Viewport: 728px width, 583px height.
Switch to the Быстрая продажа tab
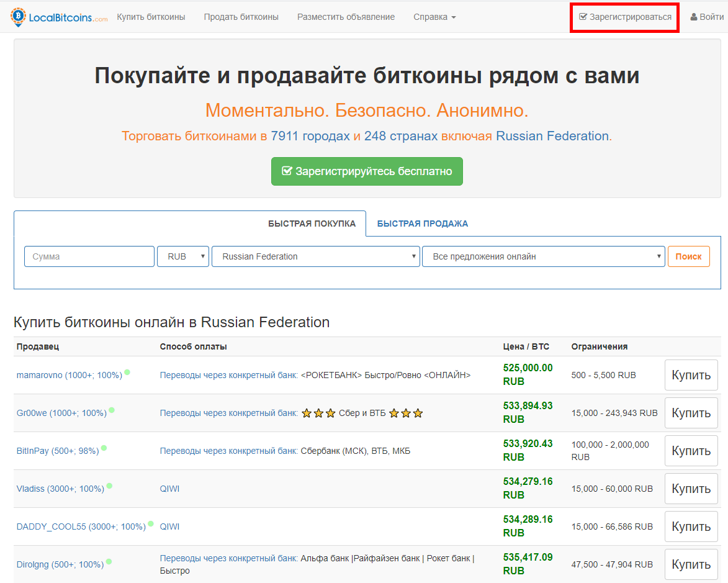pyautogui.click(x=422, y=224)
